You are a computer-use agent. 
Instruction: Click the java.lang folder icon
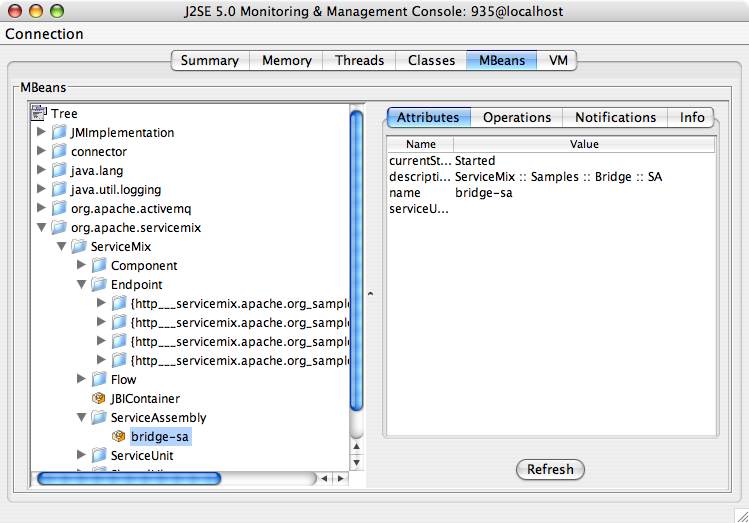click(59, 171)
